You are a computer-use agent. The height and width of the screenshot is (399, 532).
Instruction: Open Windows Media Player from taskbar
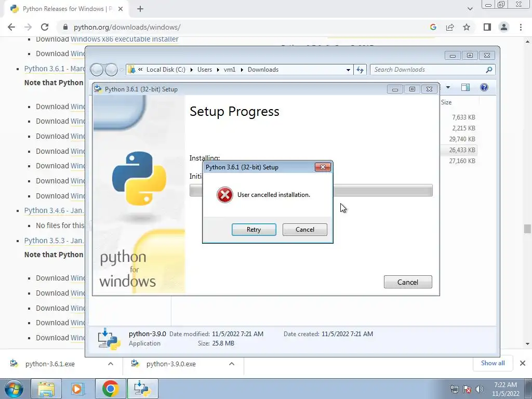point(77,389)
